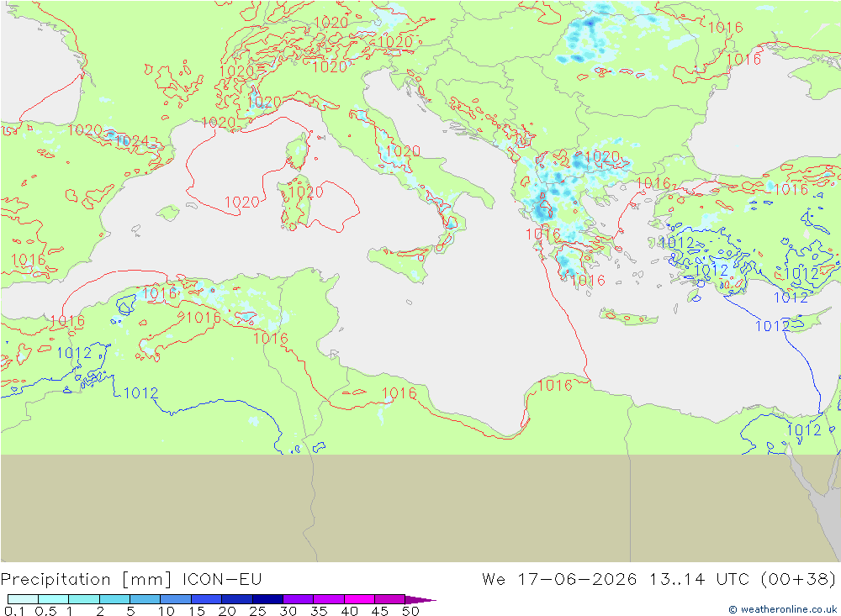
Task: Pick the dark navy swatch labeled 25
Action: pos(267,599)
